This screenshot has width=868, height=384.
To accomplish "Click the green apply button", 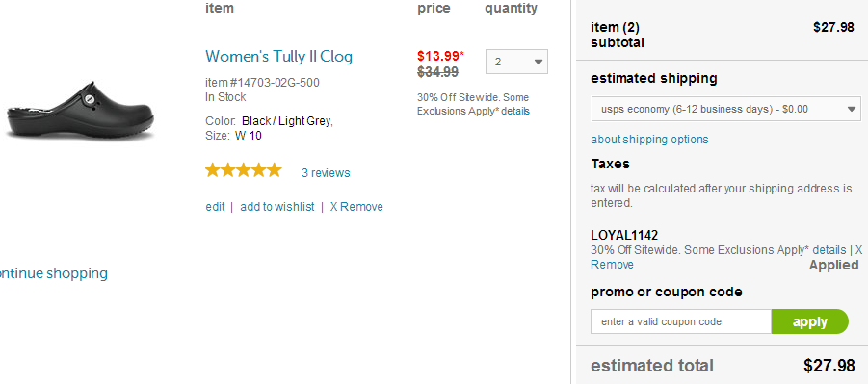I will 809,321.
